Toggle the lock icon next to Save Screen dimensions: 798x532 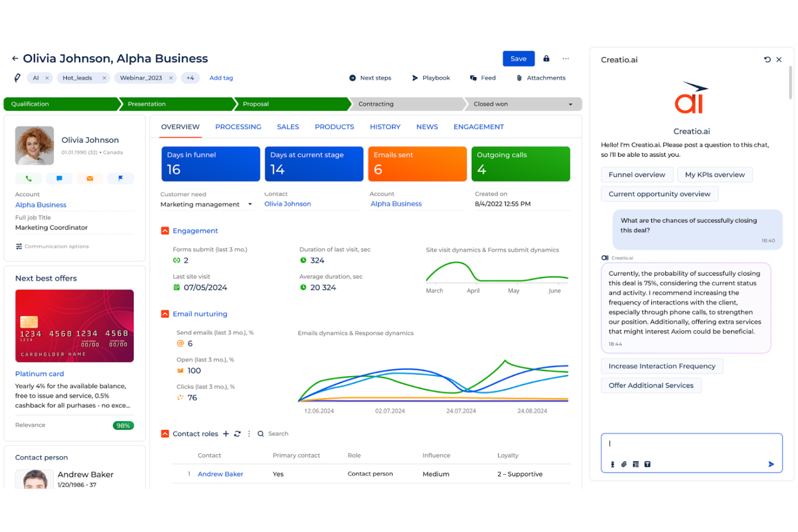point(546,58)
